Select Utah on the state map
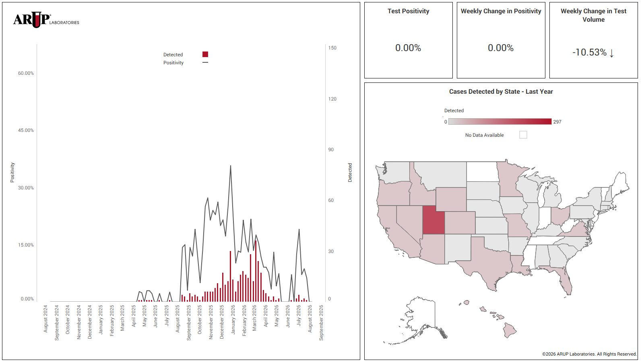Image resolution: width=644 pixels, height=362 pixels. 433,220
